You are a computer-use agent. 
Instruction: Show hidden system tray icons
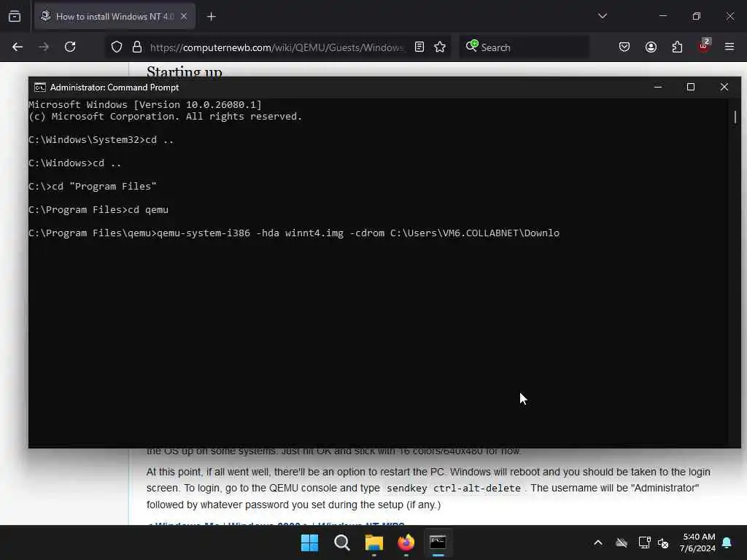(598, 542)
